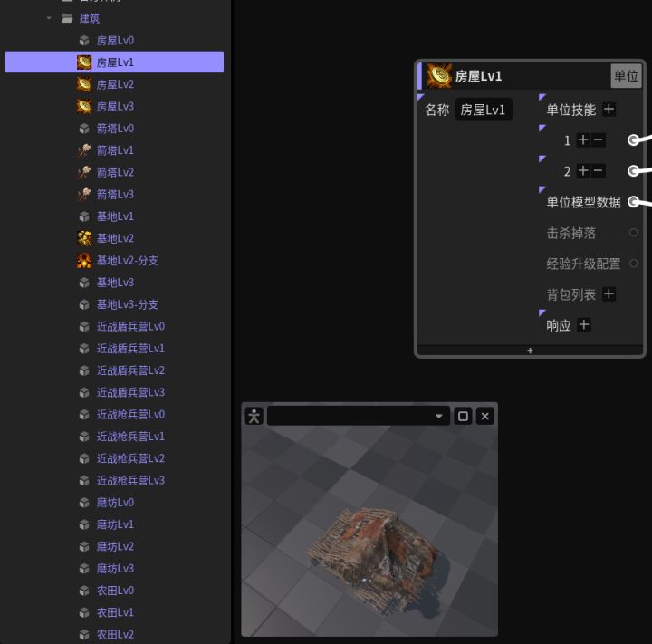Select 农田Lv2 in the tree

[x=115, y=634]
